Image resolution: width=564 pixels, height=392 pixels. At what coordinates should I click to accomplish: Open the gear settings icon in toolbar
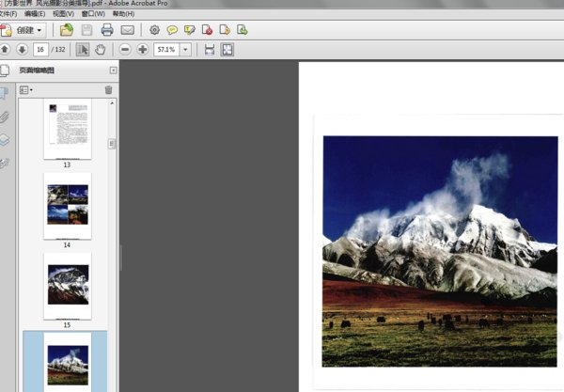(155, 30)
